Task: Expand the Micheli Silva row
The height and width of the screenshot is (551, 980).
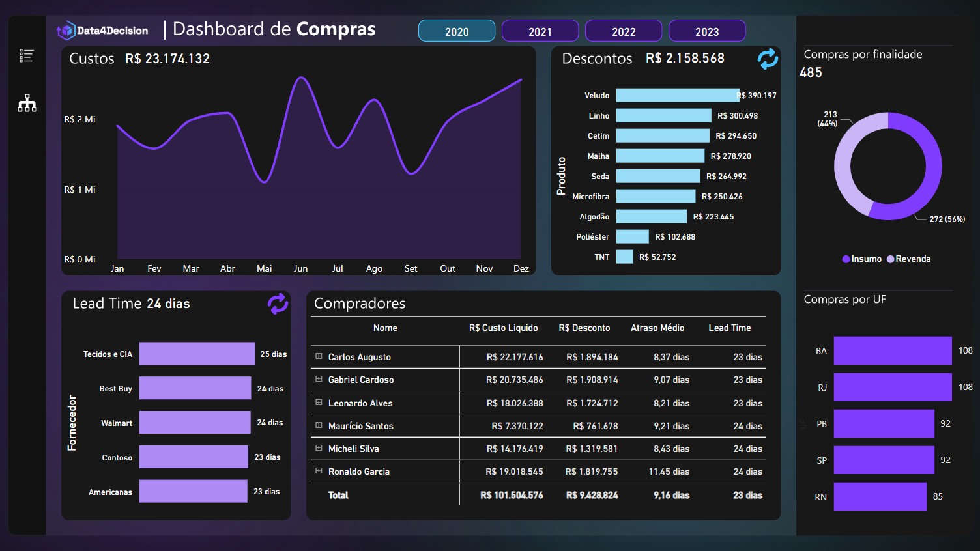Action: (319, 448)
